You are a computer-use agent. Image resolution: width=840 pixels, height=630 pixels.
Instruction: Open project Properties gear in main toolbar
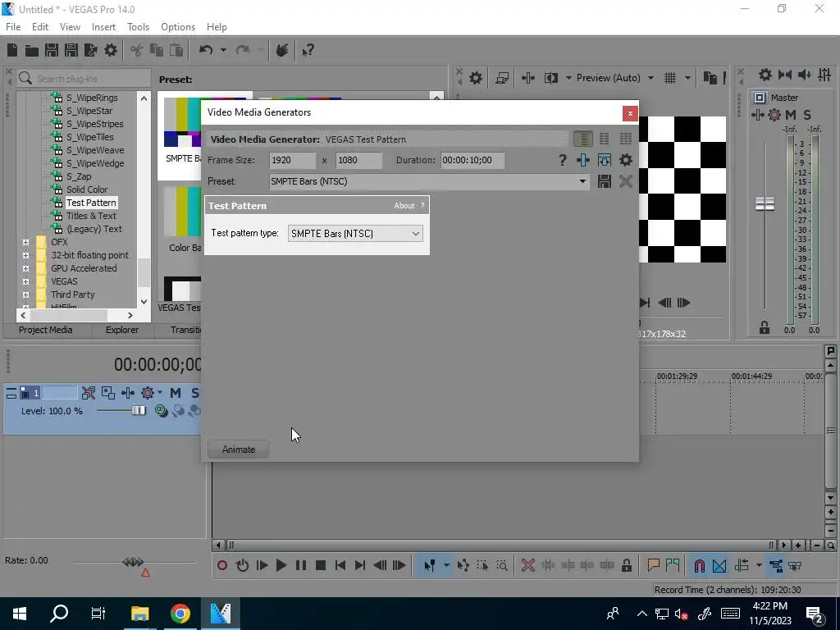[x=111, y=50]
